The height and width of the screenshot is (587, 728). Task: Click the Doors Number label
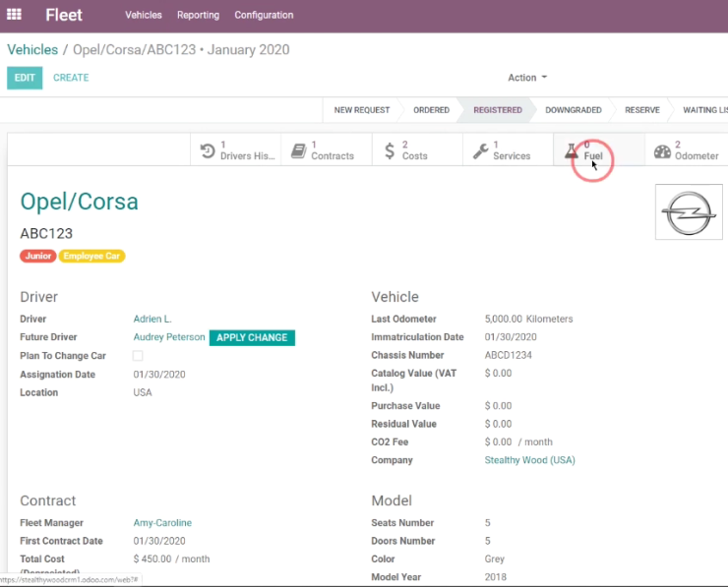click(x=403, y=541)
